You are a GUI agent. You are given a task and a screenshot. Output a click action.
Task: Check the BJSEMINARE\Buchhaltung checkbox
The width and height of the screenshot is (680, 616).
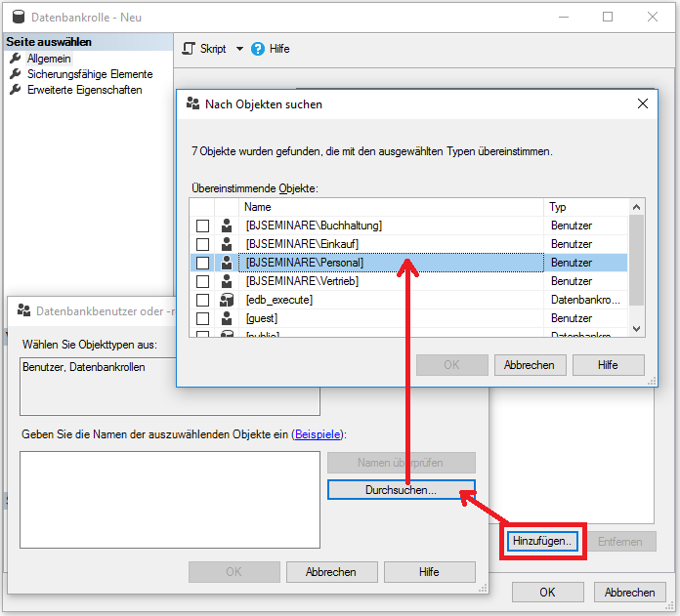(x=203, y=226)
